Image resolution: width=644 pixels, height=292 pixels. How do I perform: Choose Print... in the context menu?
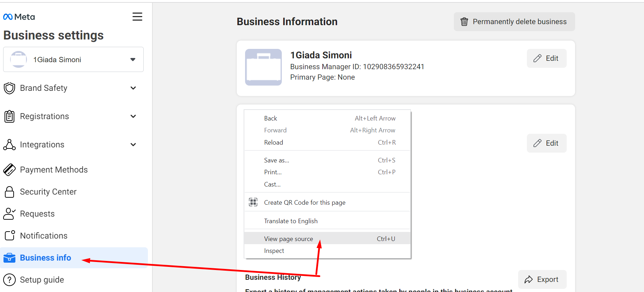[327, 172]
